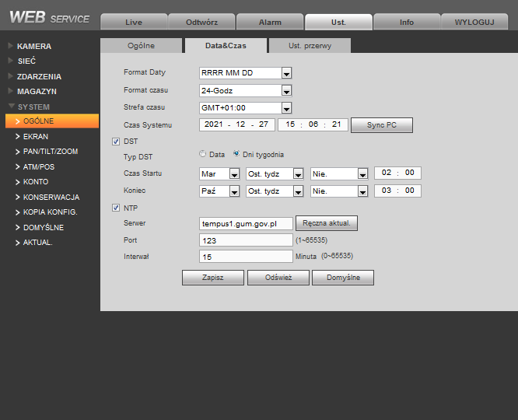Open Czas Startu weekday dropdown
This screenshot has height=420, width=518.
[x=339, y=173]
